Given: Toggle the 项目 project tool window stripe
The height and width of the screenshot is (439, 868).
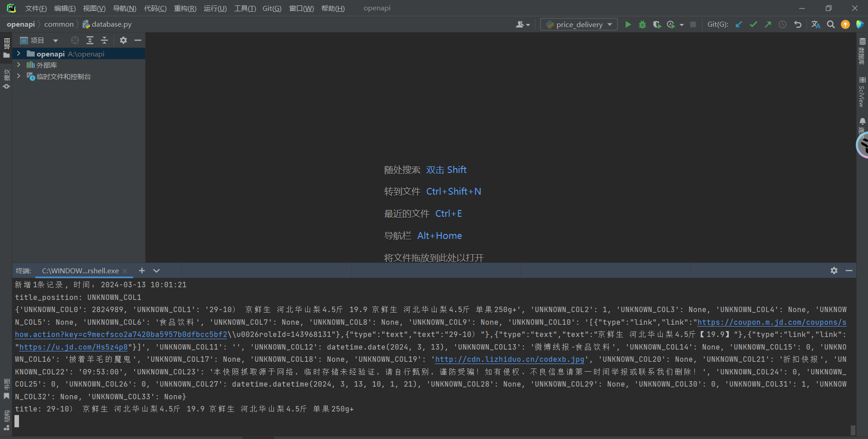Looking at the screenshot, I should click(6, 48).
